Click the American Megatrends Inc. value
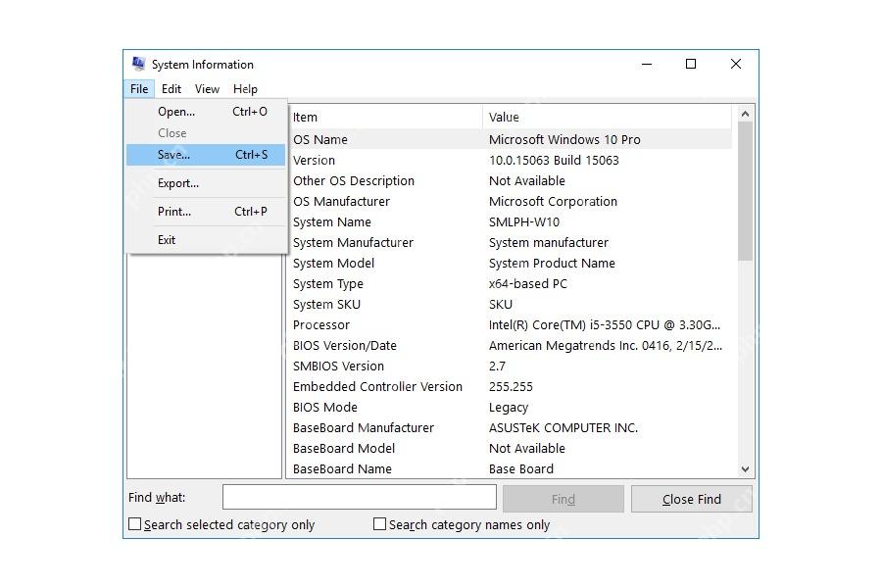 (x=606, y=346)
